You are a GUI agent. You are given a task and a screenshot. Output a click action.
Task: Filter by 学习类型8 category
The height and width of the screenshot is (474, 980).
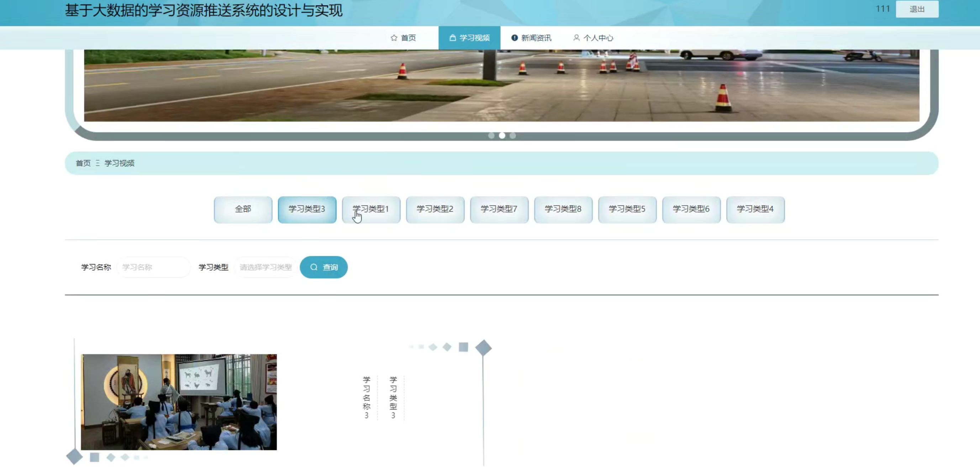click(x=563, y=209)
